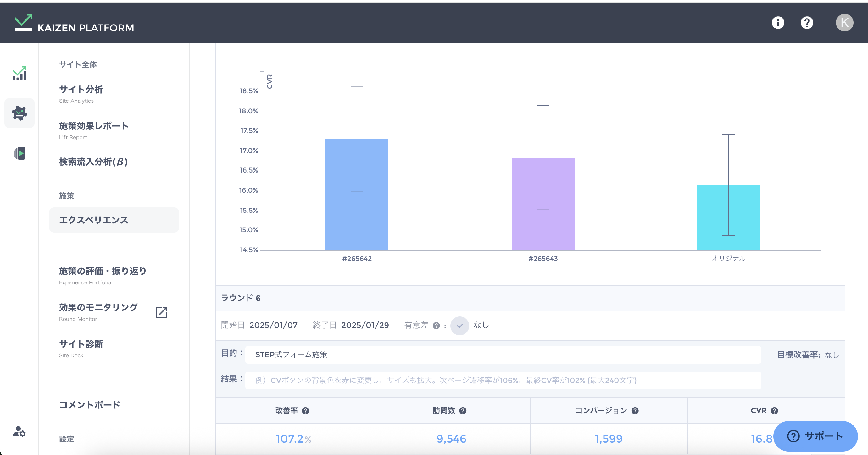Screen dimensions: 868x455
Task: Click the Kaizen Platform logo
Action: [x=74, y=24]
